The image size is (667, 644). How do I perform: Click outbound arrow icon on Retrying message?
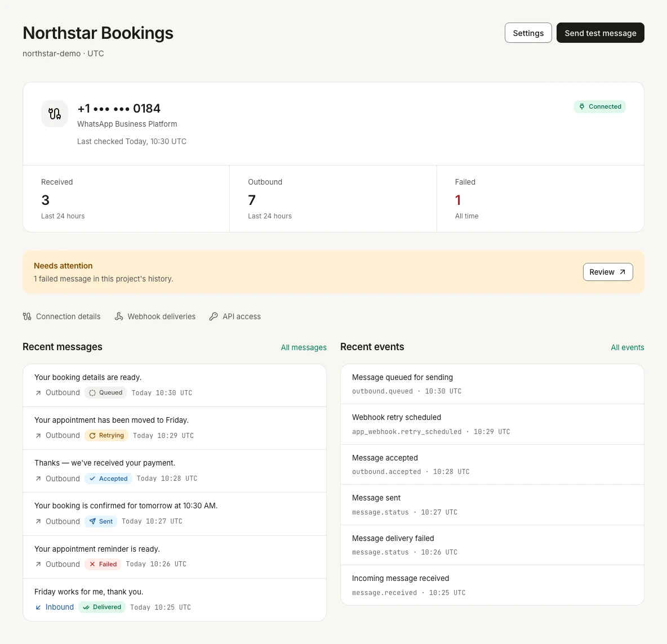pos(38,435)
